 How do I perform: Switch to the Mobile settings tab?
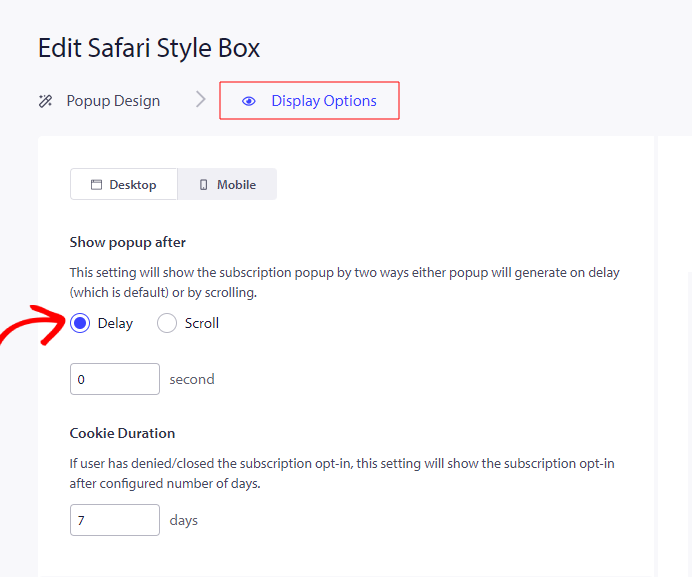227,185
